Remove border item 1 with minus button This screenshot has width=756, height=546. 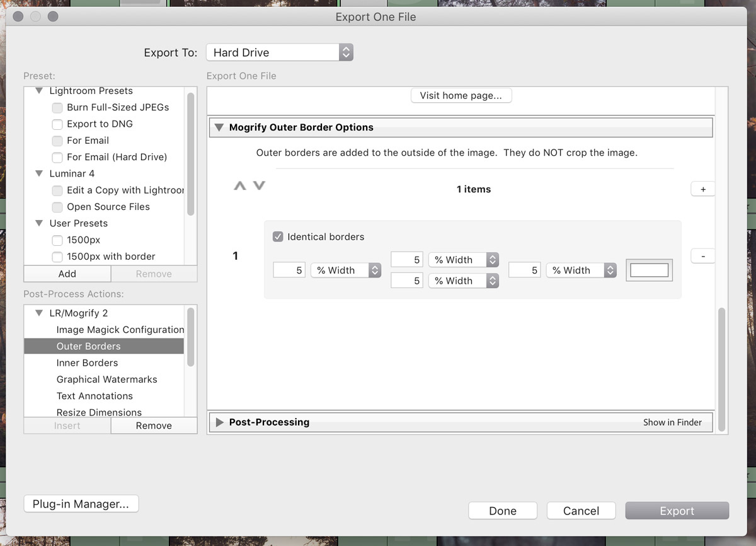coord(703,256)
